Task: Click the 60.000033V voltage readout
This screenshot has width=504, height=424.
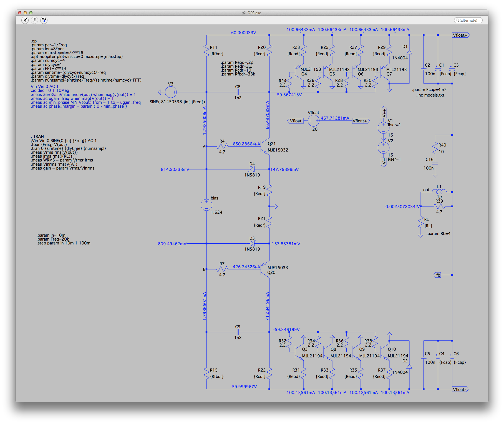Action: [243, 33]
